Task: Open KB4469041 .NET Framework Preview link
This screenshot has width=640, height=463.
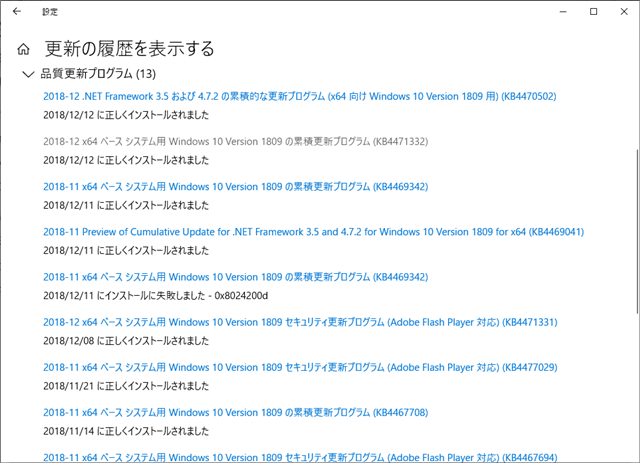Action: tap(313, 232)
